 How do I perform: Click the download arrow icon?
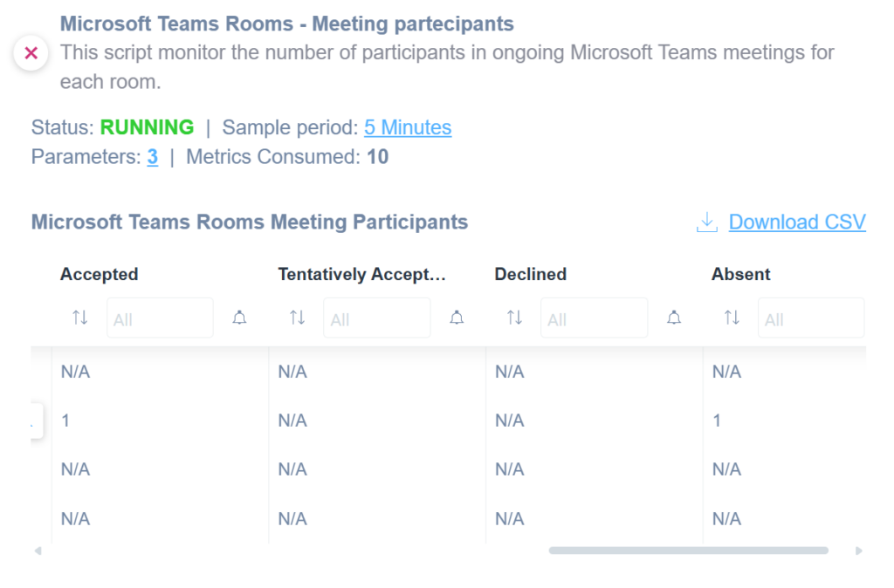[x=706, y=222]
